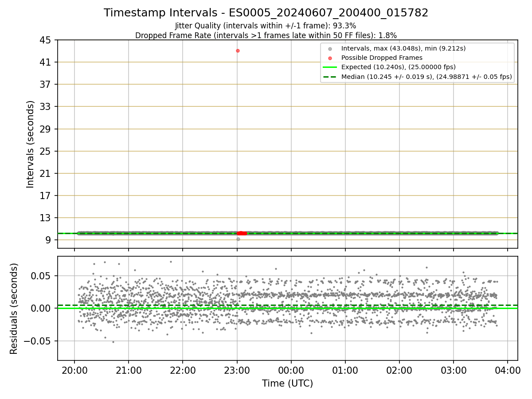Click the 25 tick on the intervals axis
The height and width of the screenshot is (399, 532).
click(46, 151)
